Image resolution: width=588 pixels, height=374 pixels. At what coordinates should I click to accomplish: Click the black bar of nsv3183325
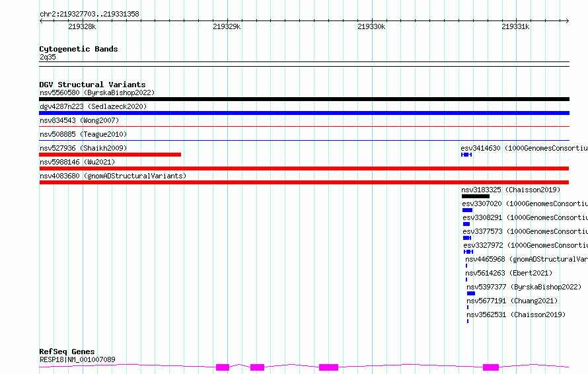click(476, 196)
